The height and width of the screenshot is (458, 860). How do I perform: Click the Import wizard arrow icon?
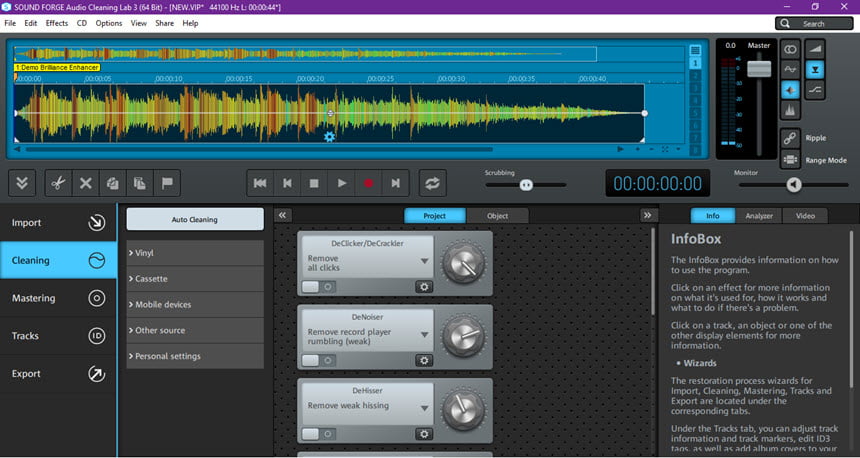[x=97, y=223]
